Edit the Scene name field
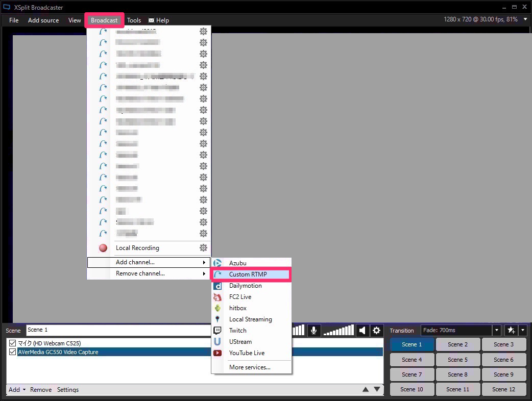532x401 pixels. tap(118, 330)
